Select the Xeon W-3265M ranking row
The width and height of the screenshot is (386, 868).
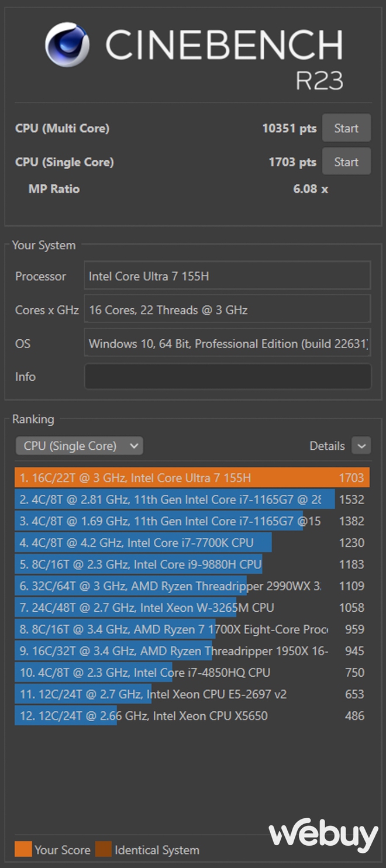click(192, 608)
